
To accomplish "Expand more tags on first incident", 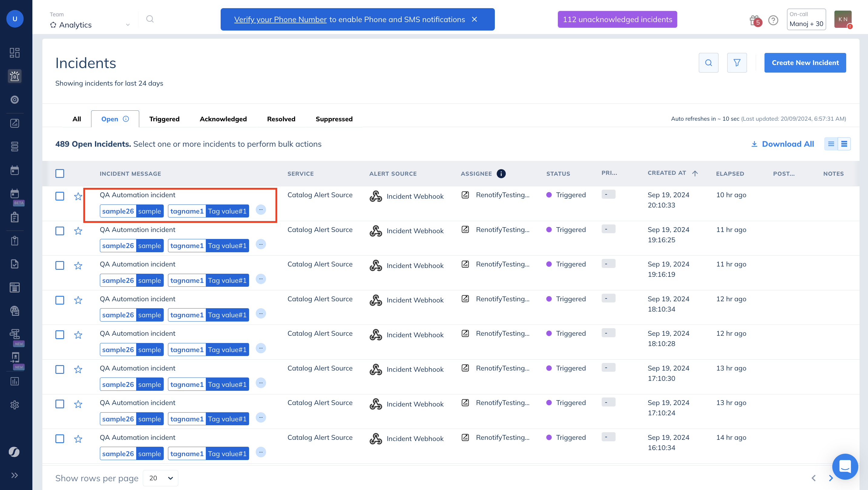I will (x=261, y=210).
